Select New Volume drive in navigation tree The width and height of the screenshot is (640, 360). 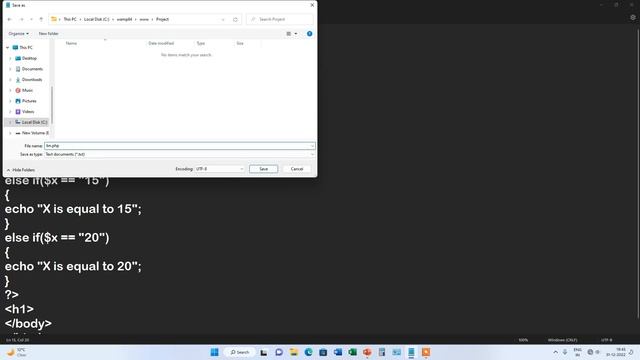[35, 133]
